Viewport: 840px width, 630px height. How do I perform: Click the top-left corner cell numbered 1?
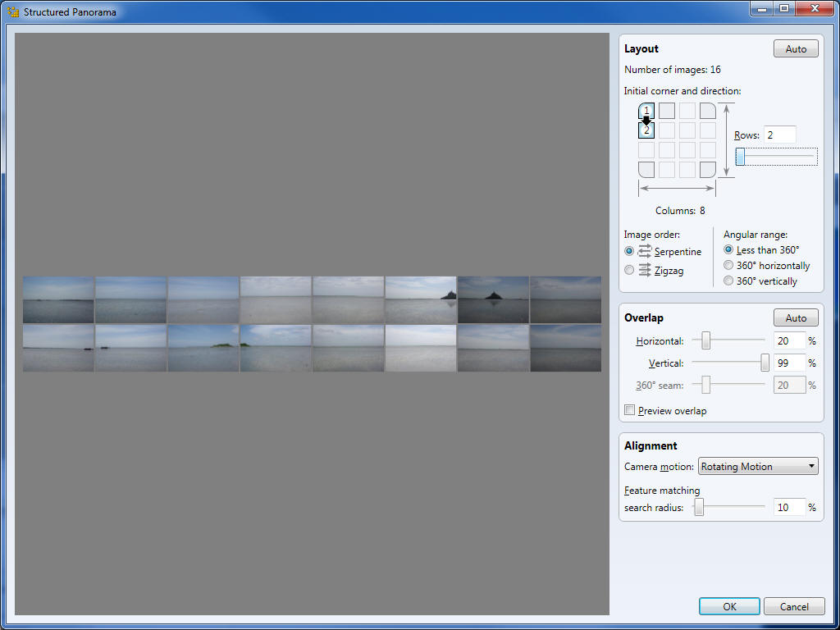(646, 111)
